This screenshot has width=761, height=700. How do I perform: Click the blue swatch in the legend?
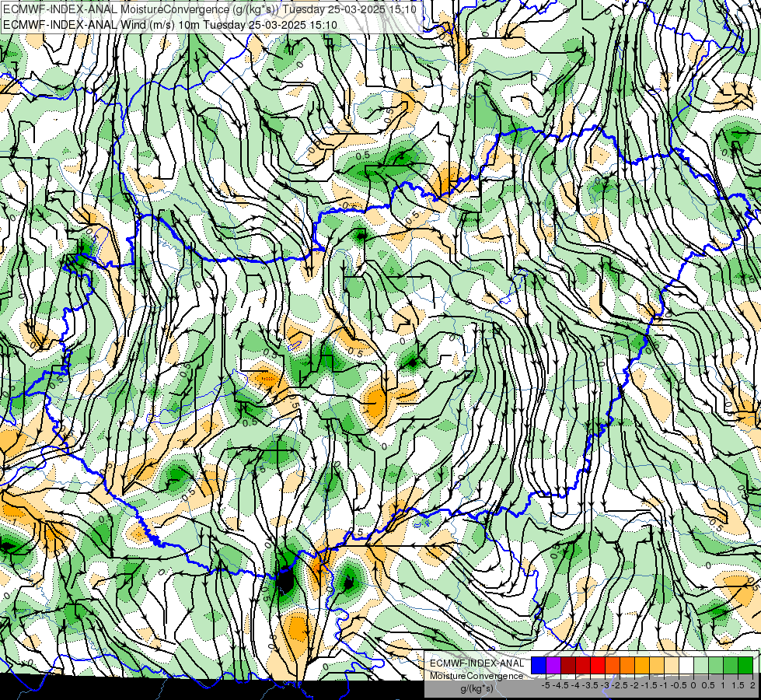click(539, 665)
